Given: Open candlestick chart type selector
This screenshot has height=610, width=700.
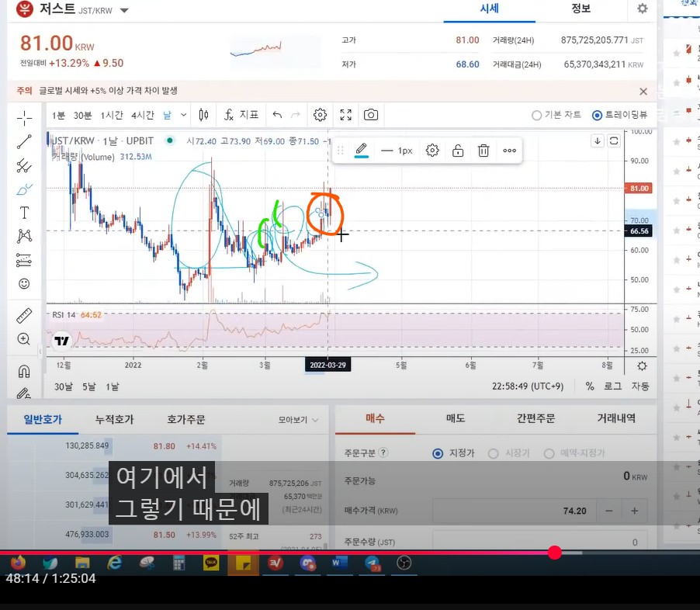Looking at the screenshot, I should click(203, 115).
